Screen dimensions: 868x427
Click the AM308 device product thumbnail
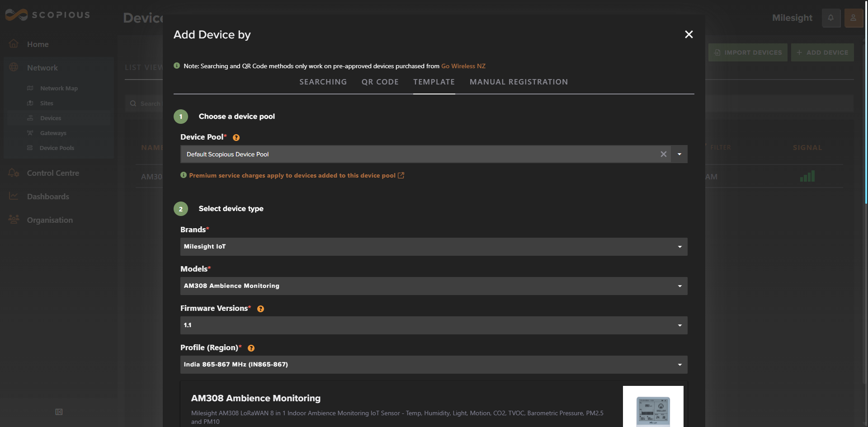(x=653, y=406)
